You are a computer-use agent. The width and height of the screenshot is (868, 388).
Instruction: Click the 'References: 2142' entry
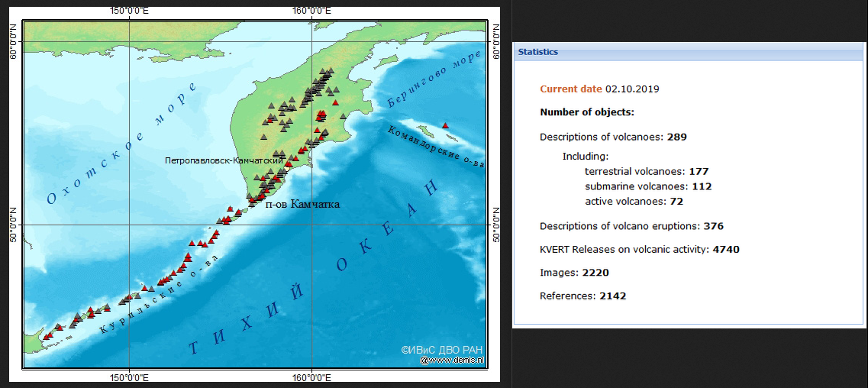click(x=583, y=296)
